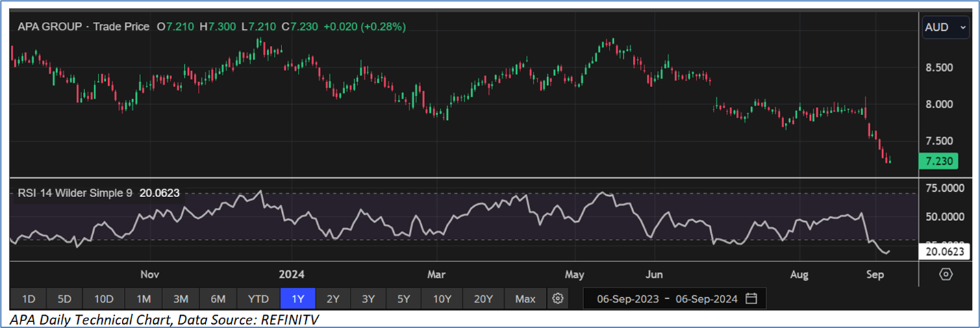The height and width of the screenshot is (328, 980).
Task: Click the 75.0000 RSI axis label
Action: 946,188
